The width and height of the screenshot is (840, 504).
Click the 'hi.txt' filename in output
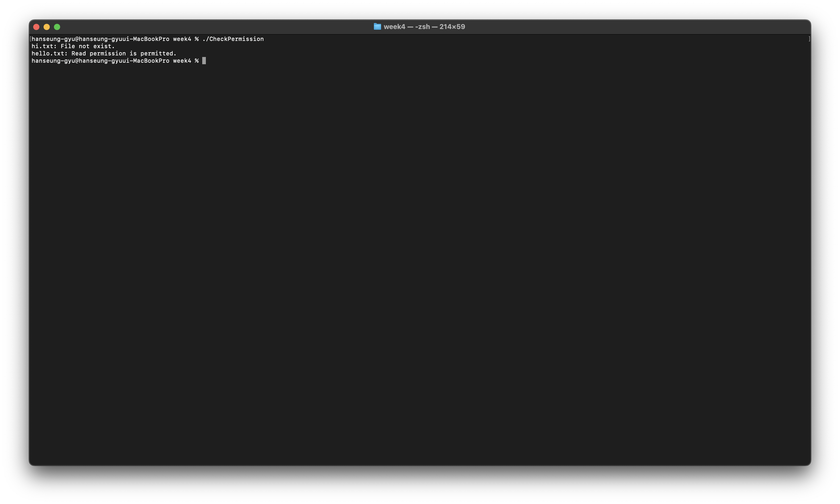[x=43, y=46]
